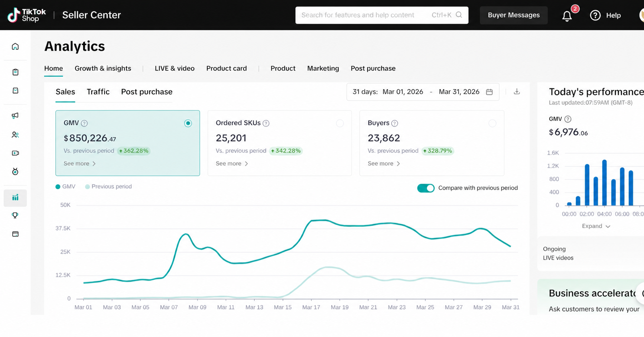This screenshot has height=337, width=644.
Task: Open the 31 days date range picker
Action: 423,92
